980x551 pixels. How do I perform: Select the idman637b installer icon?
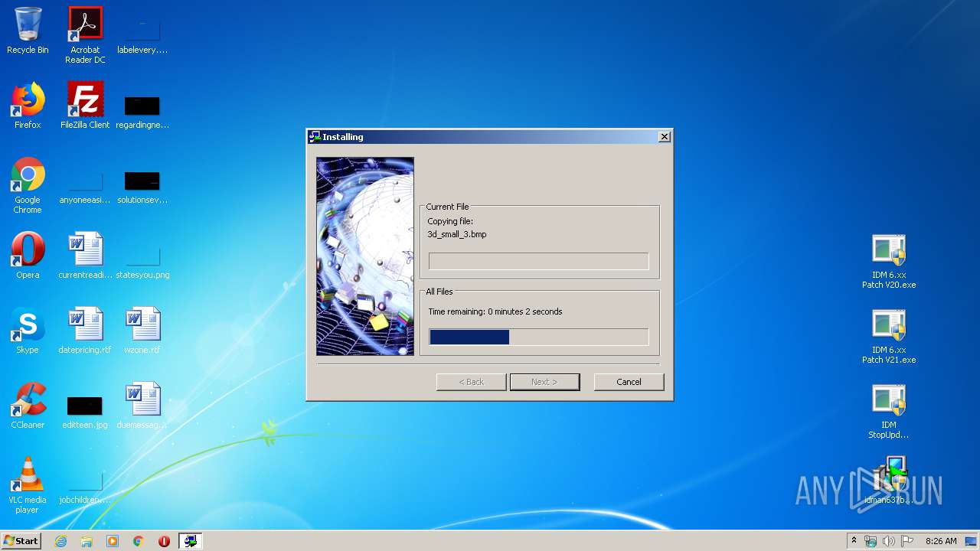coord(889,481)
